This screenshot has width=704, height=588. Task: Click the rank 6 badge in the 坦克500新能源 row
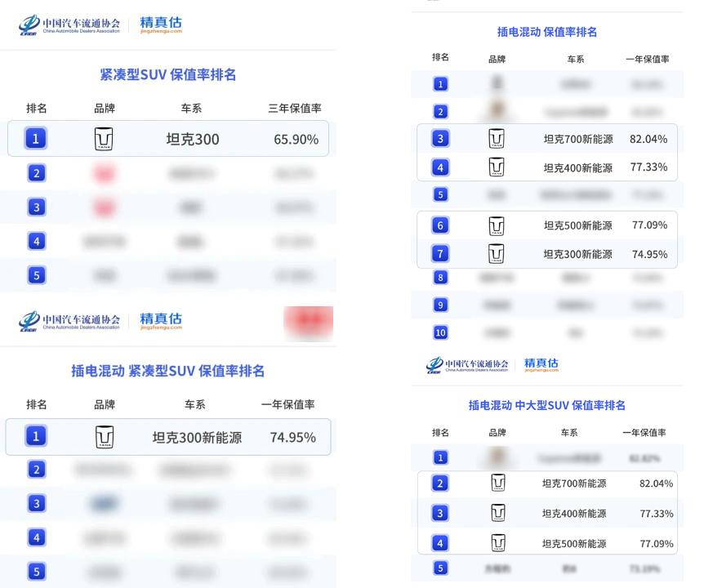(440, 225)
